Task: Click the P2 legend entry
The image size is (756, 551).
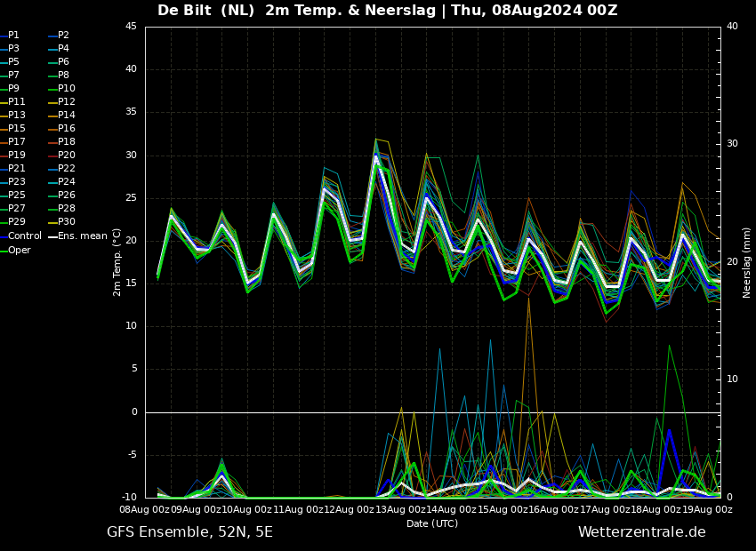Action: tap(60, 36)
